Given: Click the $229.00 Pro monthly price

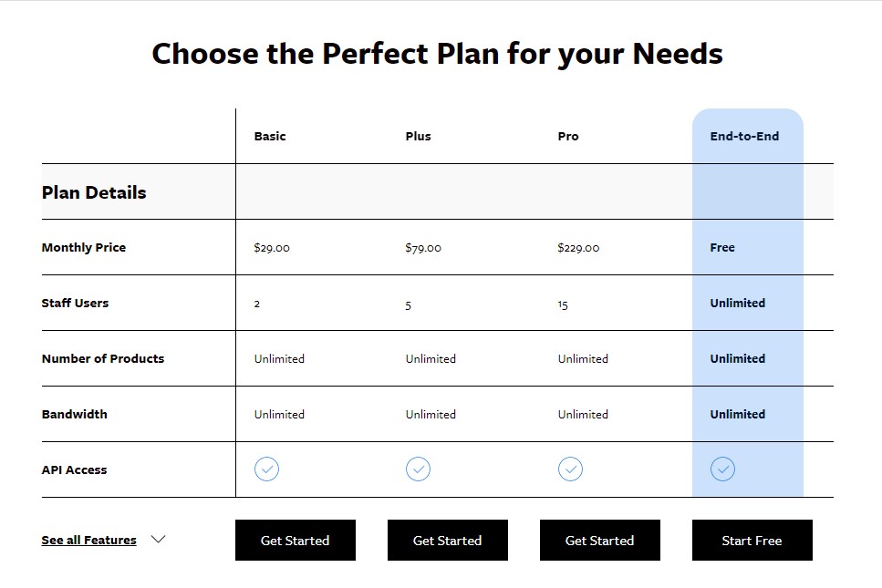Looking at the screenshot, I should tap(578, 248).
